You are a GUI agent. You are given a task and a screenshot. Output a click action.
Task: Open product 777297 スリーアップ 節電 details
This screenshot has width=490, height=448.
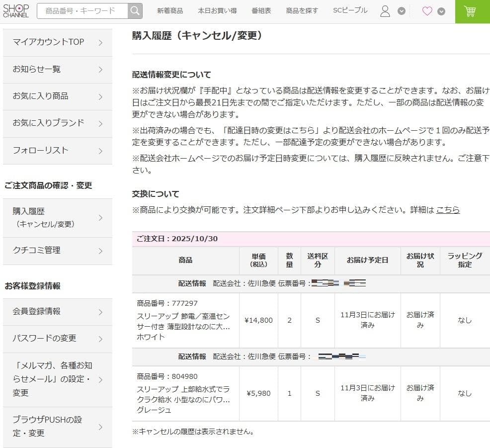pos(184,320)
